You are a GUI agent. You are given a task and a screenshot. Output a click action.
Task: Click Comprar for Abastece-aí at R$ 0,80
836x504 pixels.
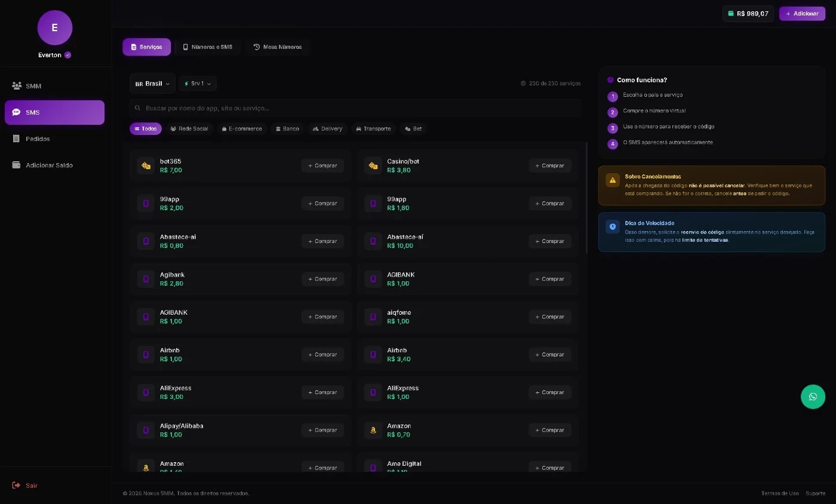coord(322,241)
